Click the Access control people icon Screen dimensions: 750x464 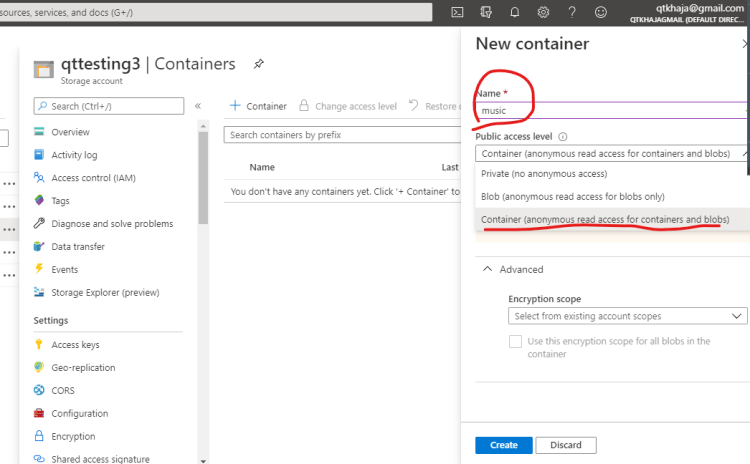coord(39,177)
